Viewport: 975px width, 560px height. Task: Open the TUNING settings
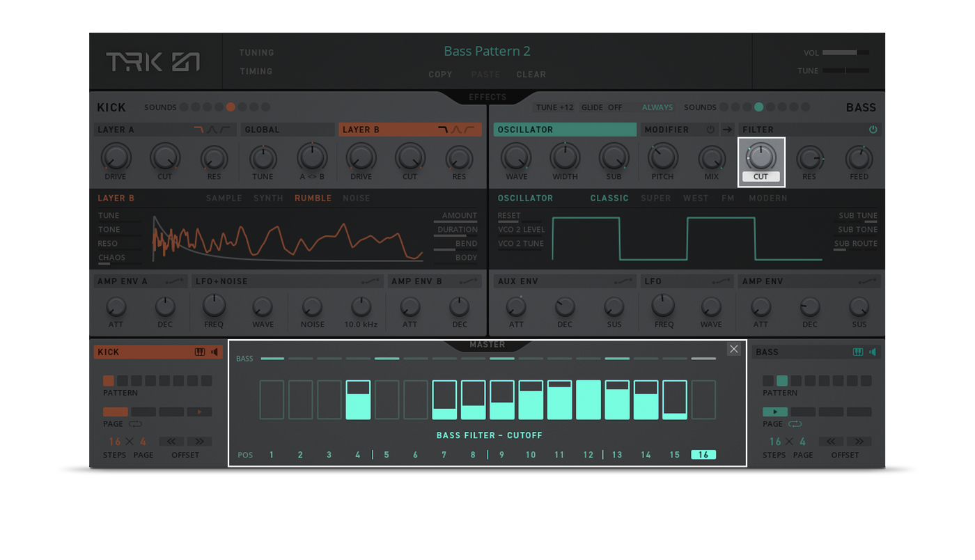pyautogui.click(x=257, y=53)
